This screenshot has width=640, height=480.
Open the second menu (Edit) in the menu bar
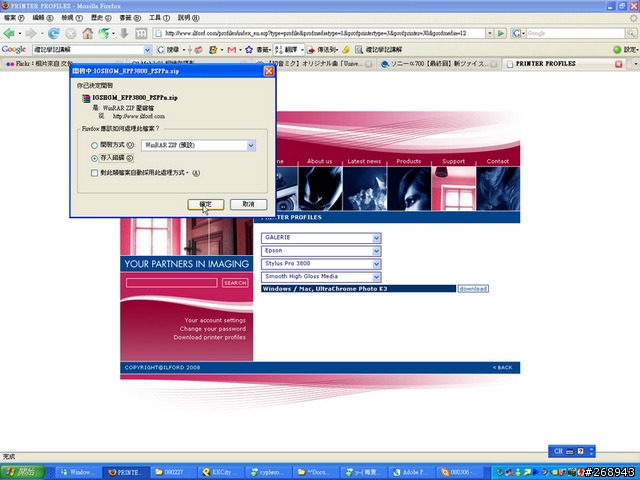click(43, 18)
